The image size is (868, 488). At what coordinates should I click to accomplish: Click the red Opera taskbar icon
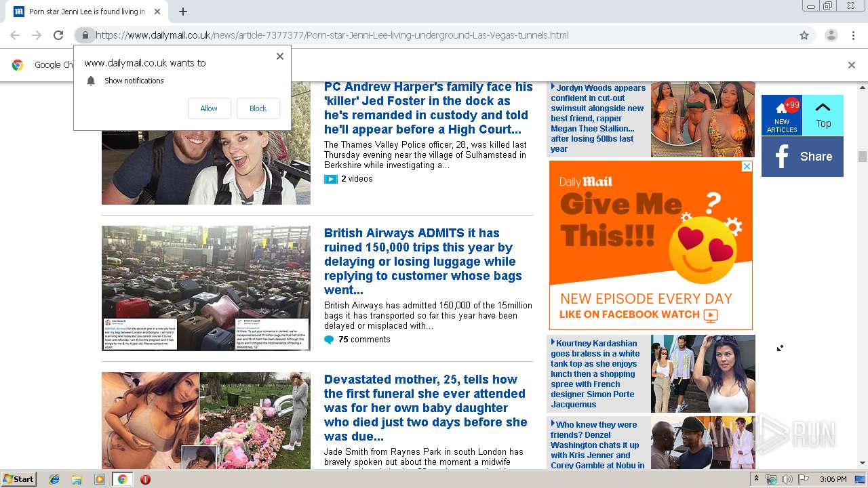(145, 479)
